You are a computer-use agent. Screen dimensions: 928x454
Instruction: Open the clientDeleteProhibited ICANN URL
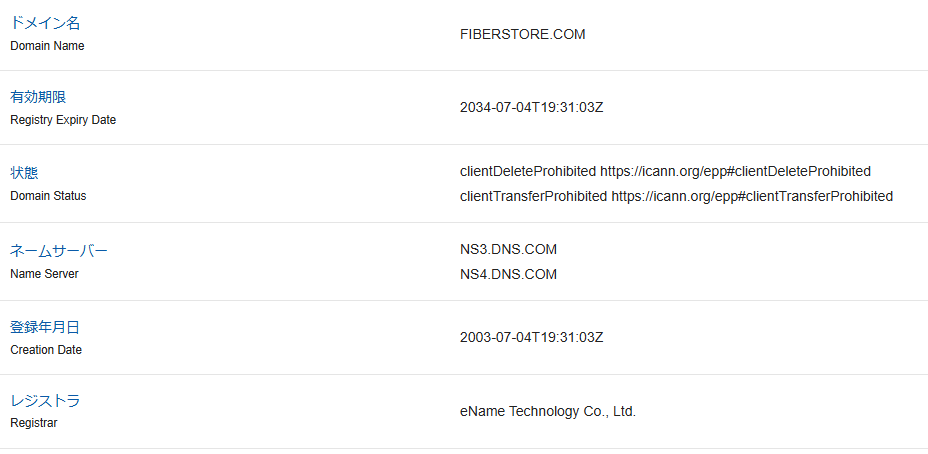(736, 172)
